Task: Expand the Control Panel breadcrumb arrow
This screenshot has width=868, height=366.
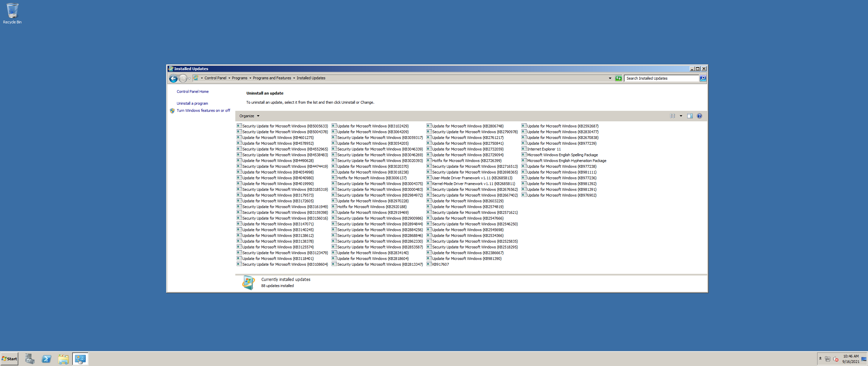Action: (229, 78)
